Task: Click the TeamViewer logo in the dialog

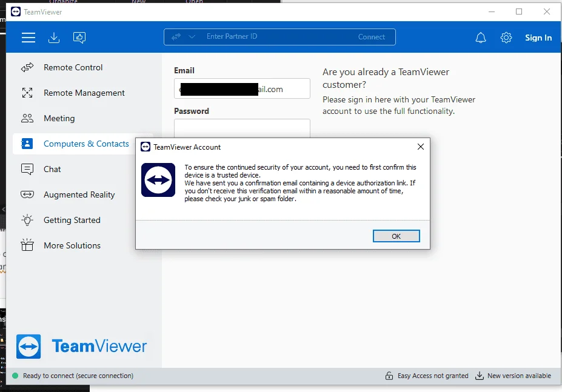Action: pos(158,180)
